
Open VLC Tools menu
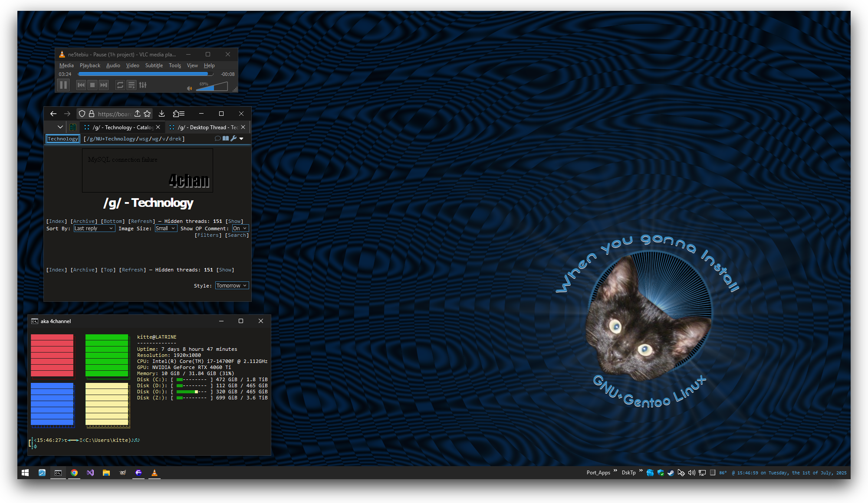(x=175, y=65)
